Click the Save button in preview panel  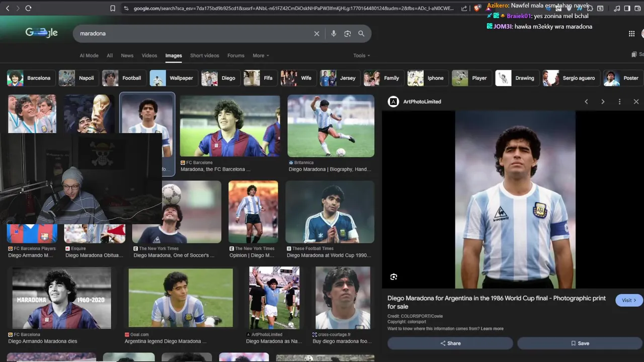[580, 343]
